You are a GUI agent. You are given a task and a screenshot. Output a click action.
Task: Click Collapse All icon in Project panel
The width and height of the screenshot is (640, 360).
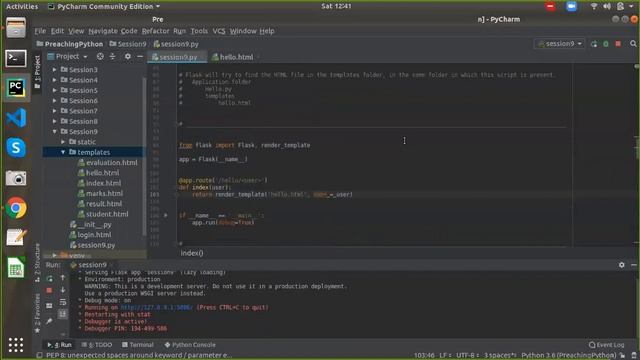tap(112, 56)
